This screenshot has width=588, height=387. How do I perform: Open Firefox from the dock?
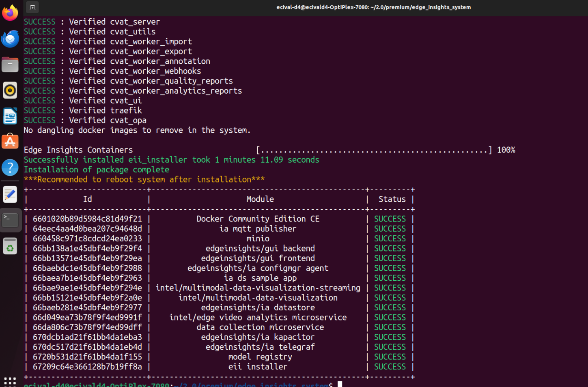click(x=10, y=13)
